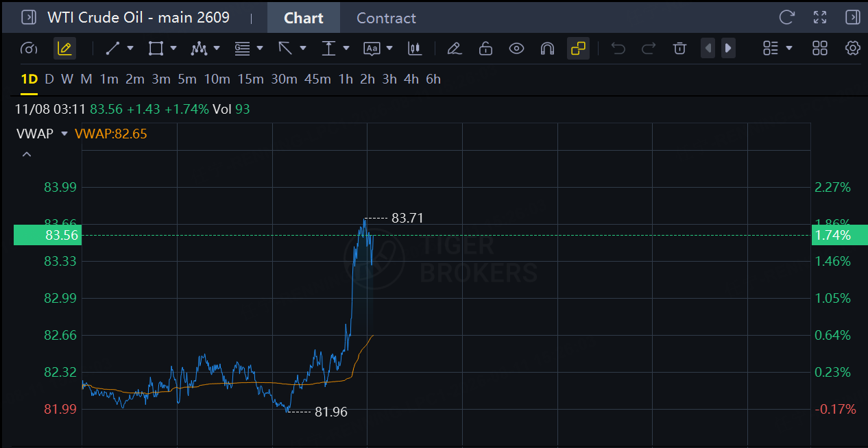This screenshot has height=448, width=868.
Task: Select the wave pattern drawing tool
Action: click(199, 48)
